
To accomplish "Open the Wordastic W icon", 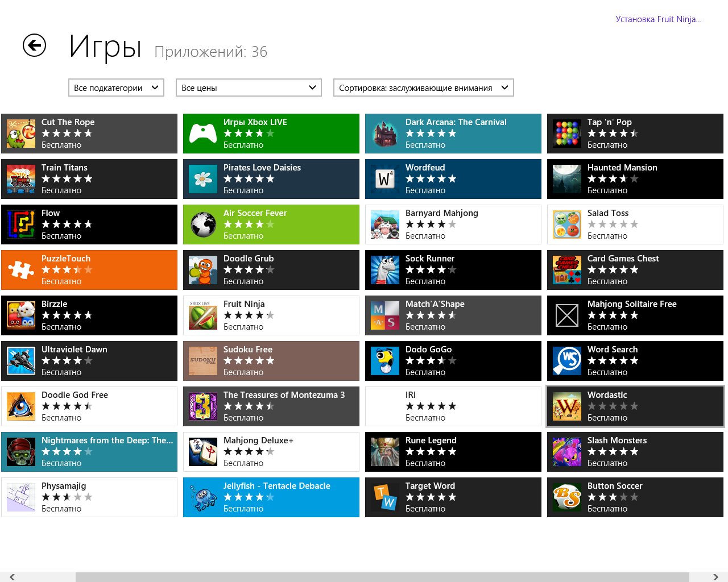I will tap(567, 406).
